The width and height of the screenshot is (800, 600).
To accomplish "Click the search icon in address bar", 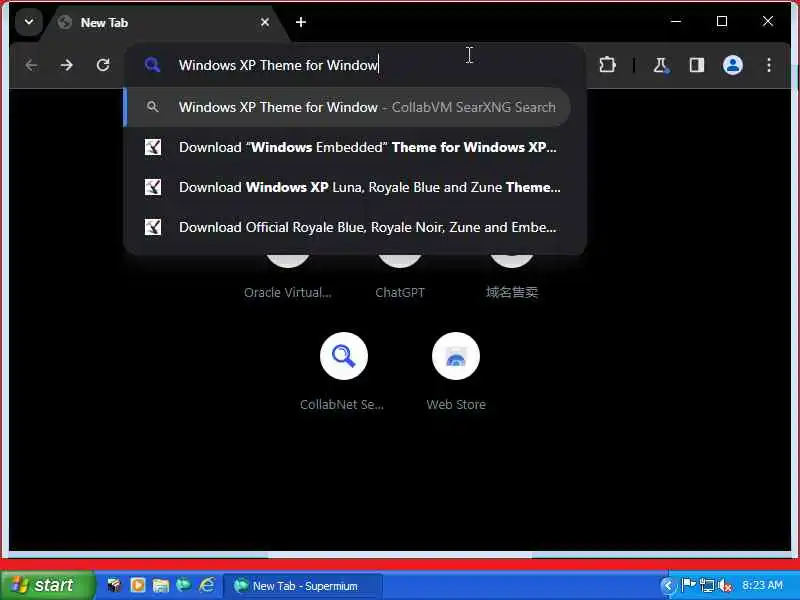I will [153, 65].
